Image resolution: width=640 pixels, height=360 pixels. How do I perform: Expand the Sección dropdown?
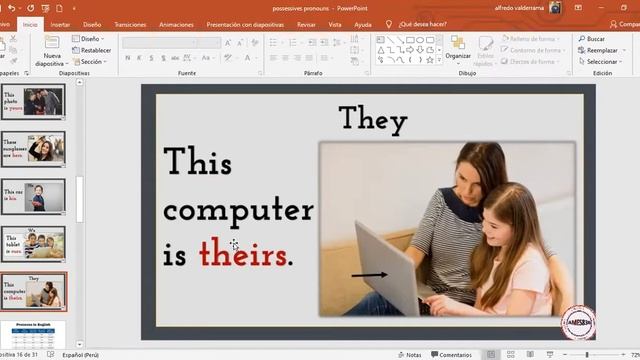coord(90,62)
